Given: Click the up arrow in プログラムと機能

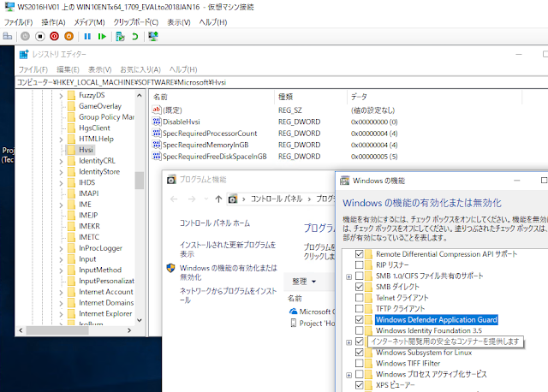Looking at the screenshot, I should point(218,199).
